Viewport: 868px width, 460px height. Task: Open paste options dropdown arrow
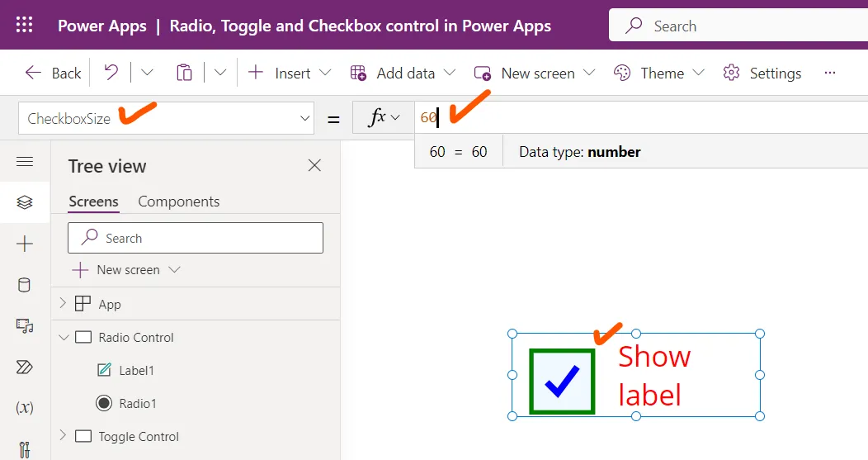pos(220,73)
